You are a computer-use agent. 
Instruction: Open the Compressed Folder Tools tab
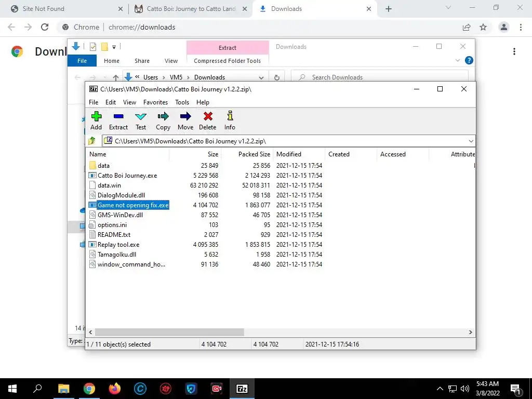point(228,61)
